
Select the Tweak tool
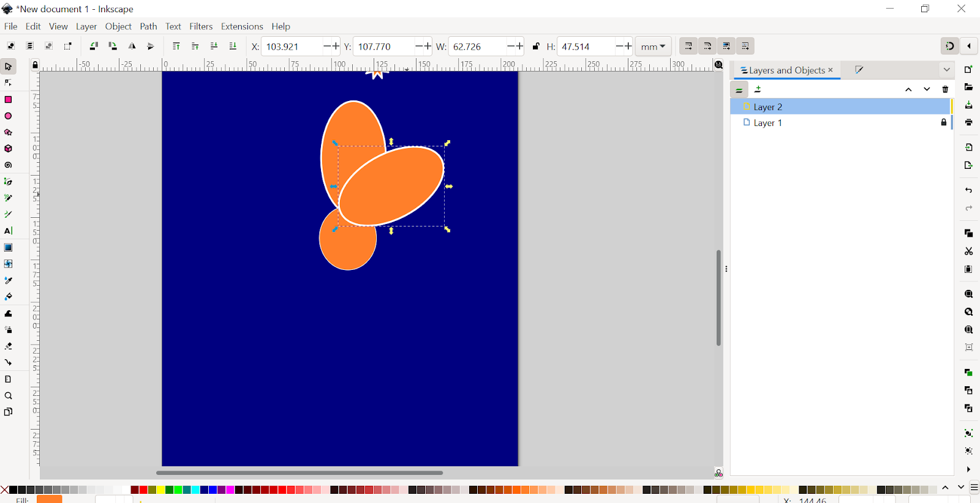8,313
